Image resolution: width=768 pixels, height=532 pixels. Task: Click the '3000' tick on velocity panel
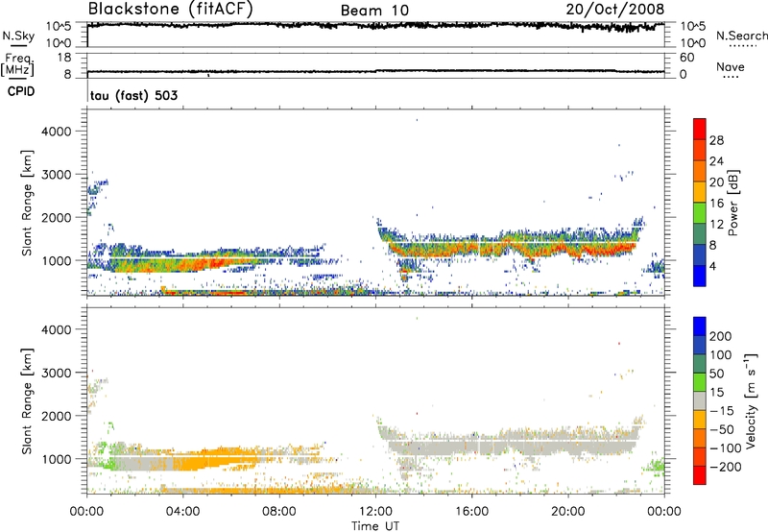coord(57,373)
